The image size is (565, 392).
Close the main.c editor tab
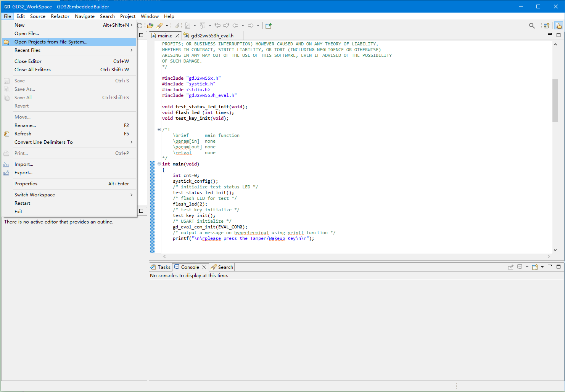coord(177,35)
